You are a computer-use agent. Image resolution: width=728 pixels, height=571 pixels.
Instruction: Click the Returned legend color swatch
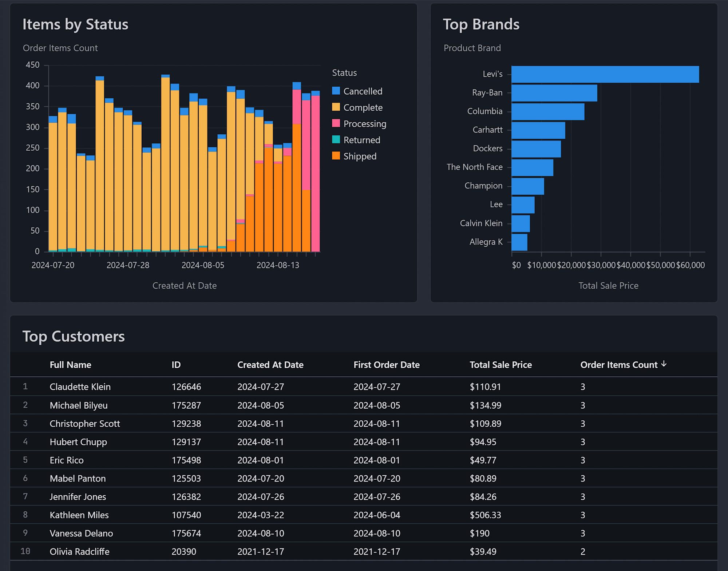coord(336,139)
